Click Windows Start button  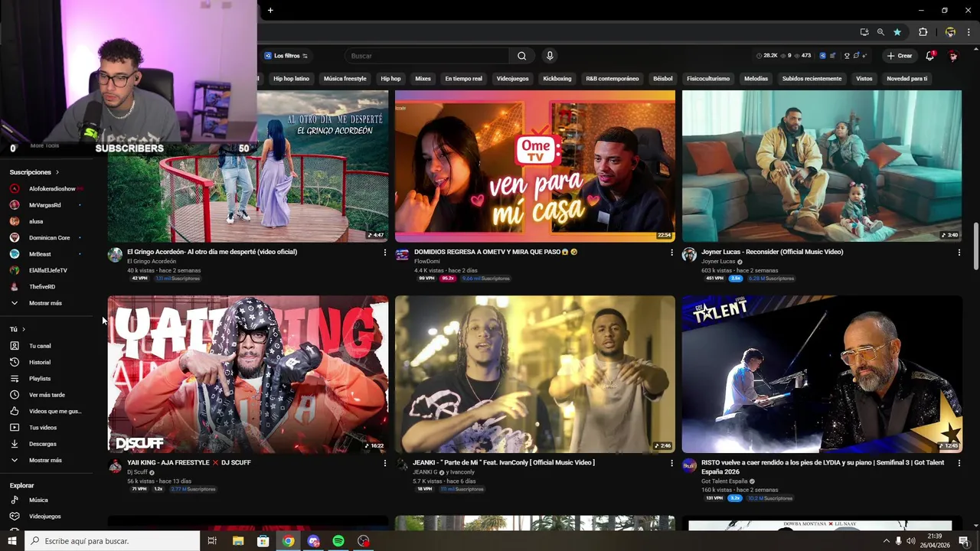pos(12,541)
